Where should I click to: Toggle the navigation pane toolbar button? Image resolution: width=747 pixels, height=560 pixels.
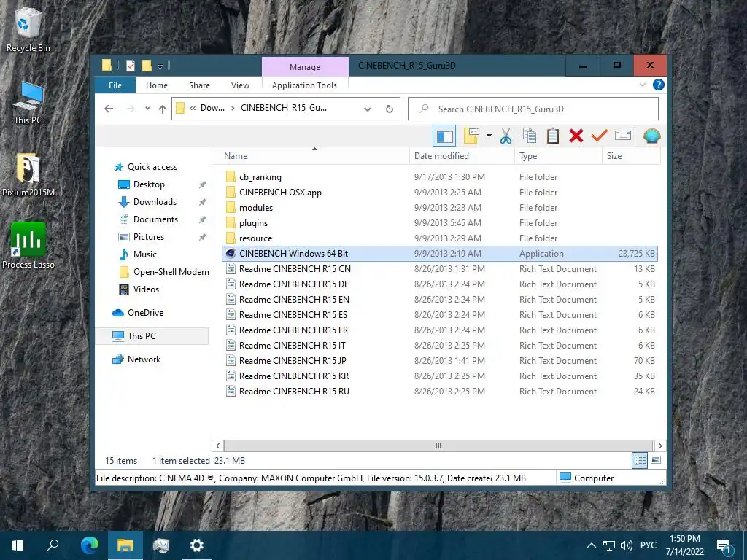(x=444, y=136)
